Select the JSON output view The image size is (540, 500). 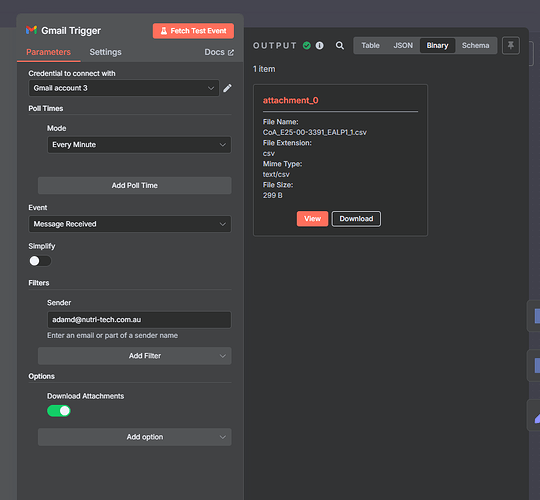click(x=403, y=45)
